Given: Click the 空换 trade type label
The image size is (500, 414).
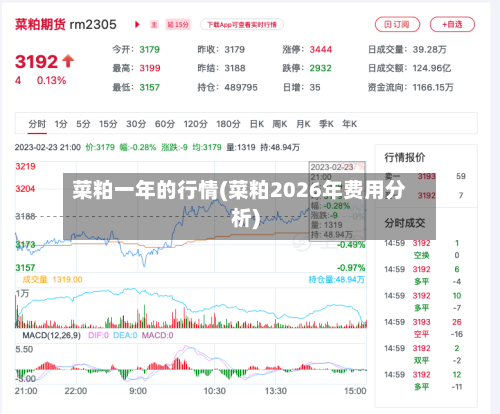Looking at the screenshot, I should (x=421, y=255).
